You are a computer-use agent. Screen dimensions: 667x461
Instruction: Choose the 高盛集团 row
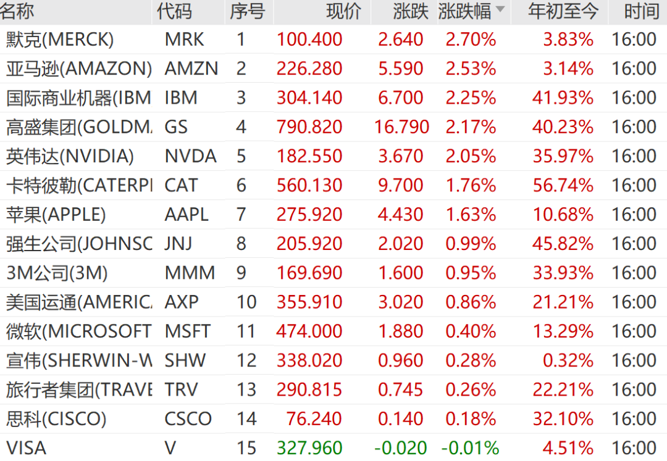78,127
